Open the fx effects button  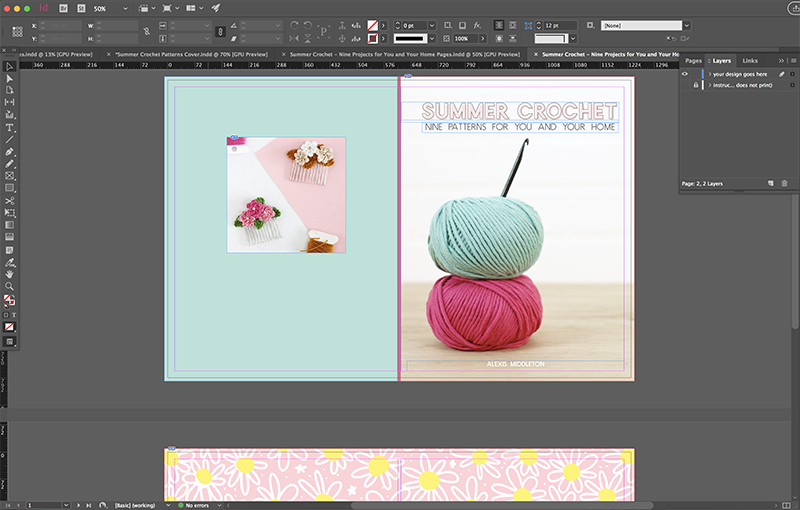(477, 25)
